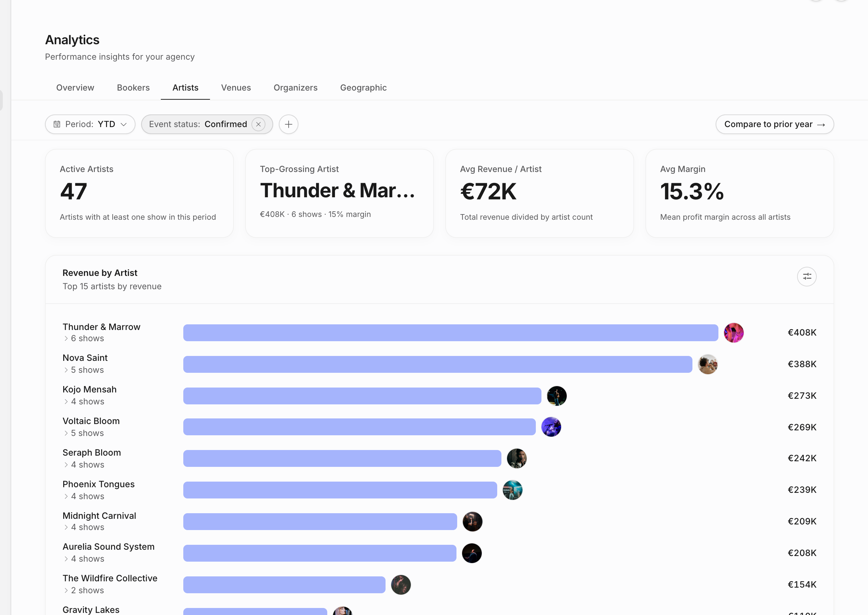Expand Seraph Bloom 4 shows
This screenshot has width=868, height=615.
click(x=84, y=465)
